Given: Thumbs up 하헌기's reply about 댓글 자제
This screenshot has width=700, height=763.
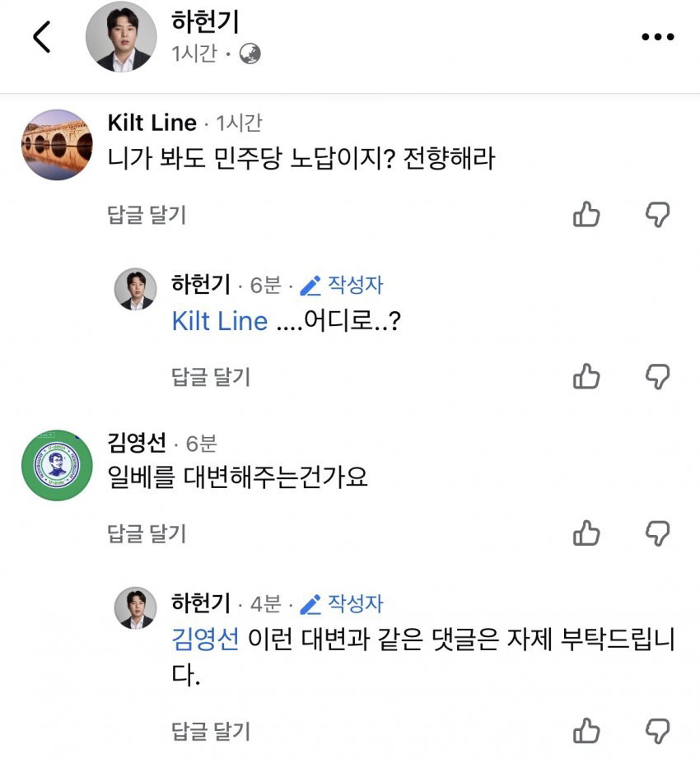Looking at the screenshot, I should [586, 730].
